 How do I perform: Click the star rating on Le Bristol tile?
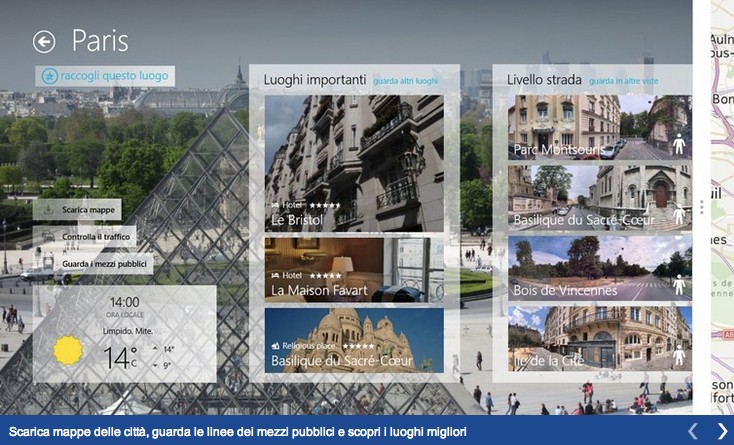(325, 205)
